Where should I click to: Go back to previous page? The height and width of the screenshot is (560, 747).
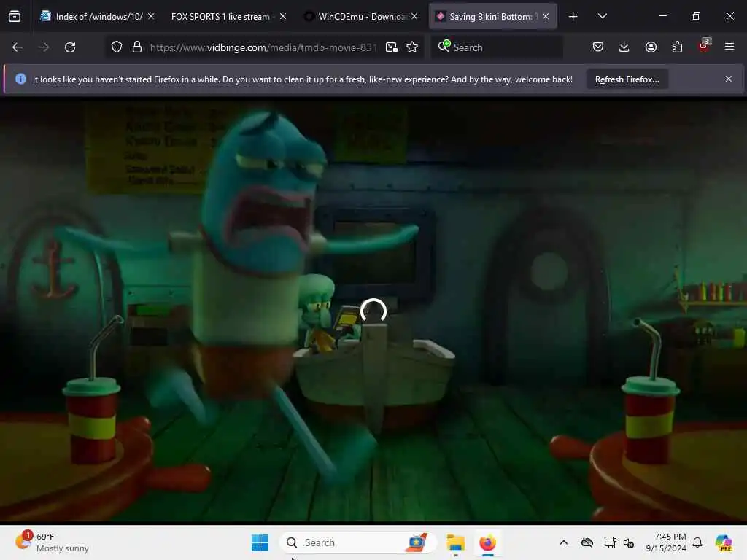(x=18, y=47)
